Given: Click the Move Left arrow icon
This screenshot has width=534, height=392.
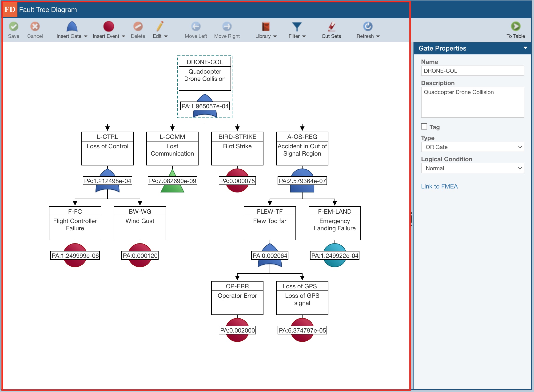Looking at the screenshot, I should [x=196, y=27].
